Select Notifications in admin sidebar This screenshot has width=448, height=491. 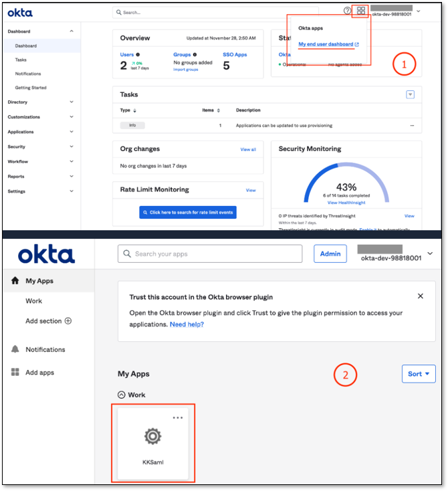[28, 74]
